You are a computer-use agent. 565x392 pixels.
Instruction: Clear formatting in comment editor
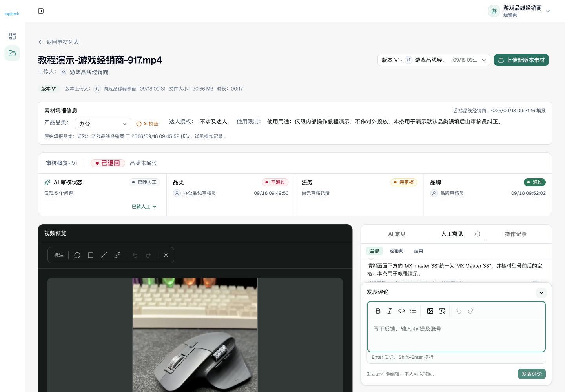click(442, 311)
